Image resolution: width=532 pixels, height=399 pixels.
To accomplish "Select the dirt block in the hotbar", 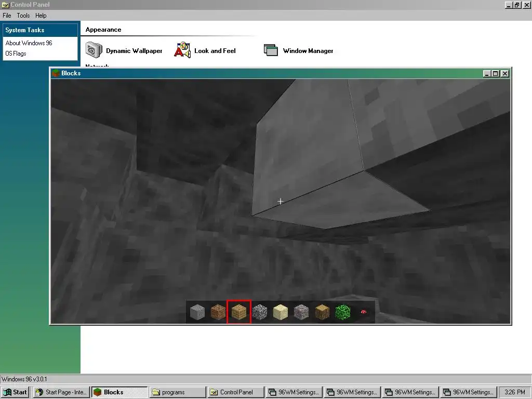I will (218, 312).
